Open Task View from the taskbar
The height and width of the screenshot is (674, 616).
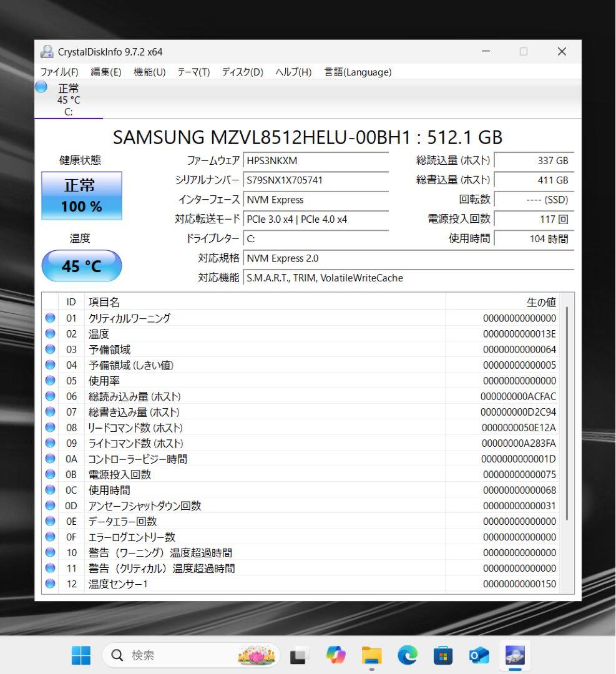pos(300,655)
